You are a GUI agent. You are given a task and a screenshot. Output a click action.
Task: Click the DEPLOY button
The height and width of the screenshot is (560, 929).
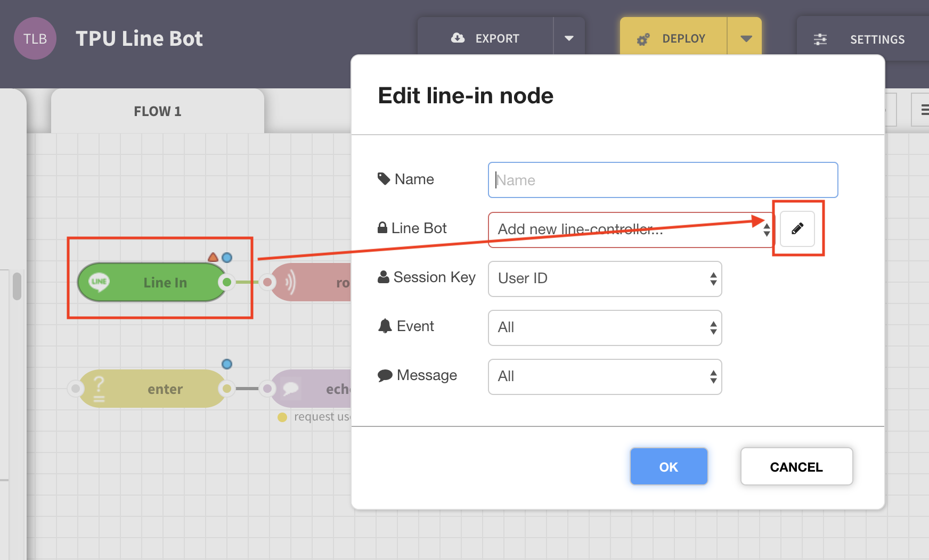click(x=673, y=38)
